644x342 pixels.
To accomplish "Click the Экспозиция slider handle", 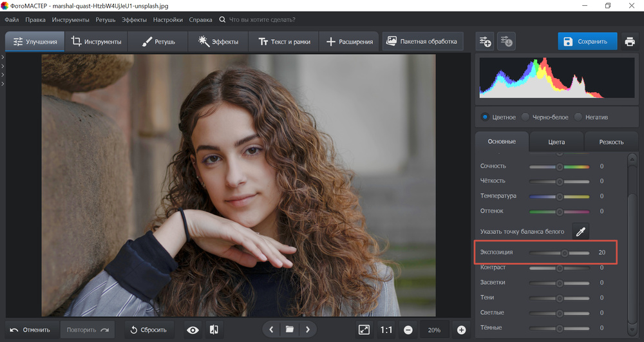I will click(565, 252).
